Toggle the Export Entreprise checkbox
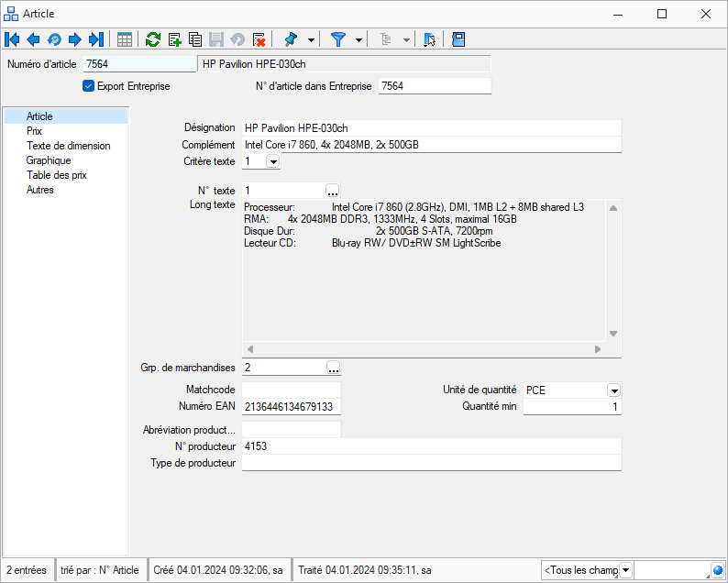Screen dimensions: 728x583 point(88,86)
